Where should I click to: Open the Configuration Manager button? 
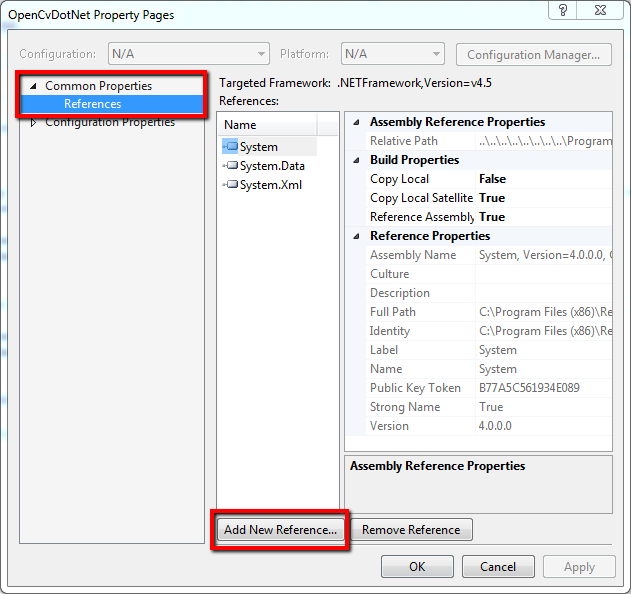point(534,54)
